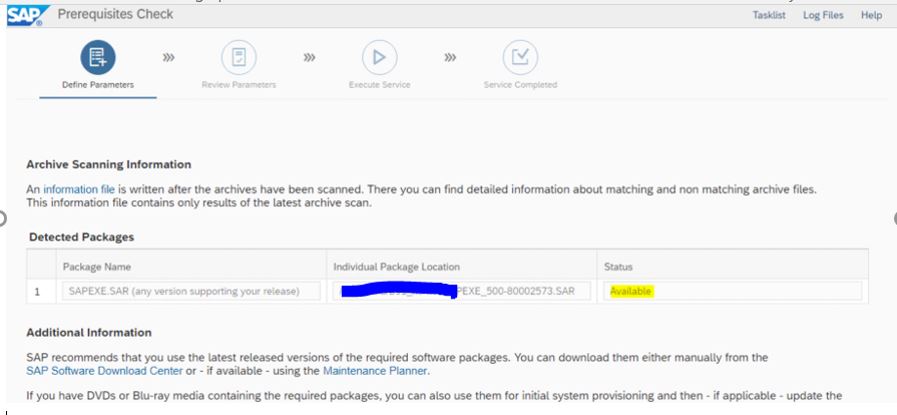
Task: Select row number 1 in Detected Packages
Action: (x=37, y=292)
